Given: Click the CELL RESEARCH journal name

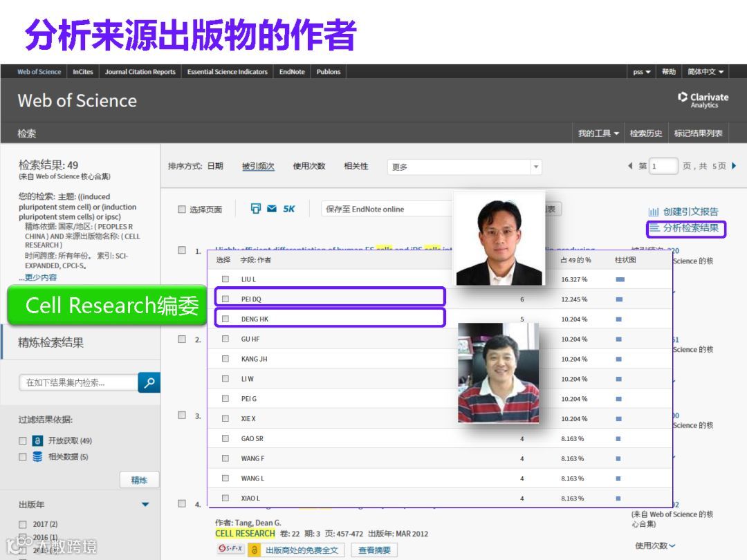Looking at the screenshot, I should pyautogui.click(x=245, y=534).
